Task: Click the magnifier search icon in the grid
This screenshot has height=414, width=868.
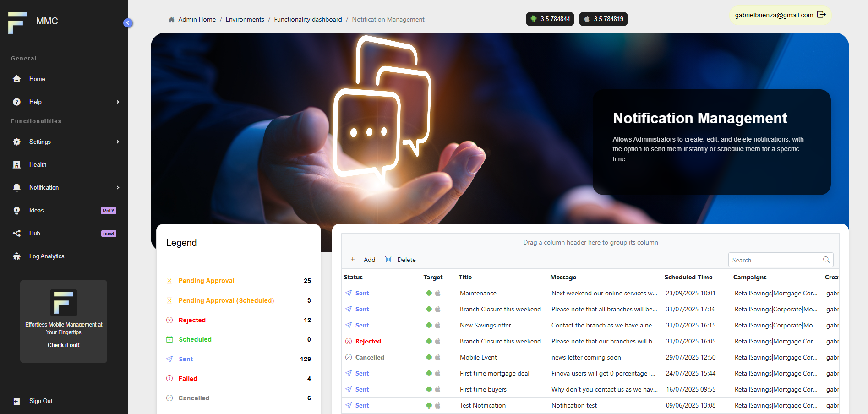Action: tap(826, 260)
